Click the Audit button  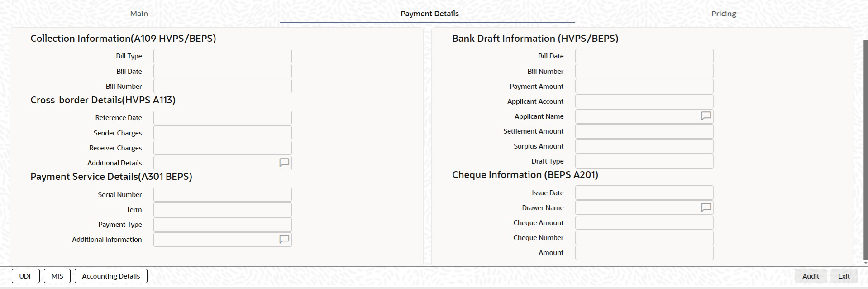810,276
